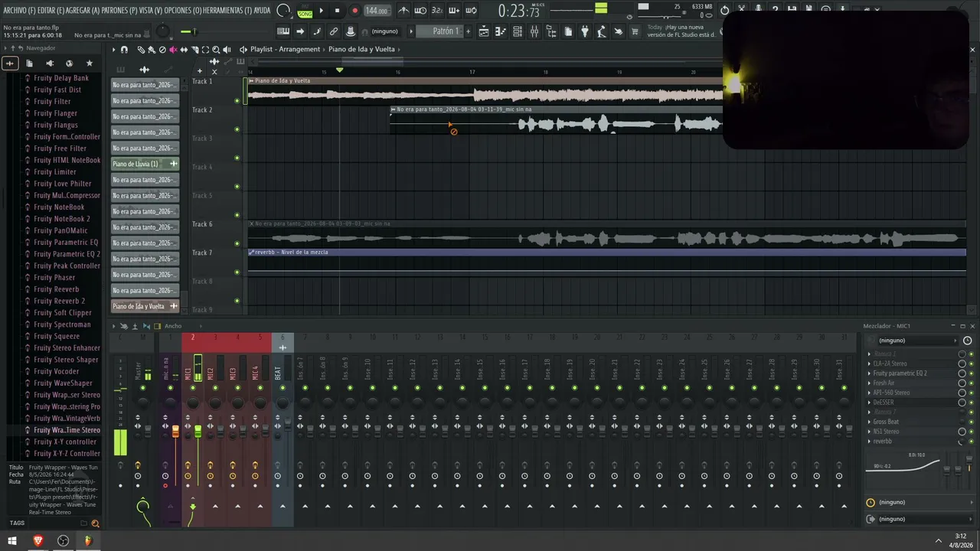Expand the DeESSER effect slot

(869, 403)
